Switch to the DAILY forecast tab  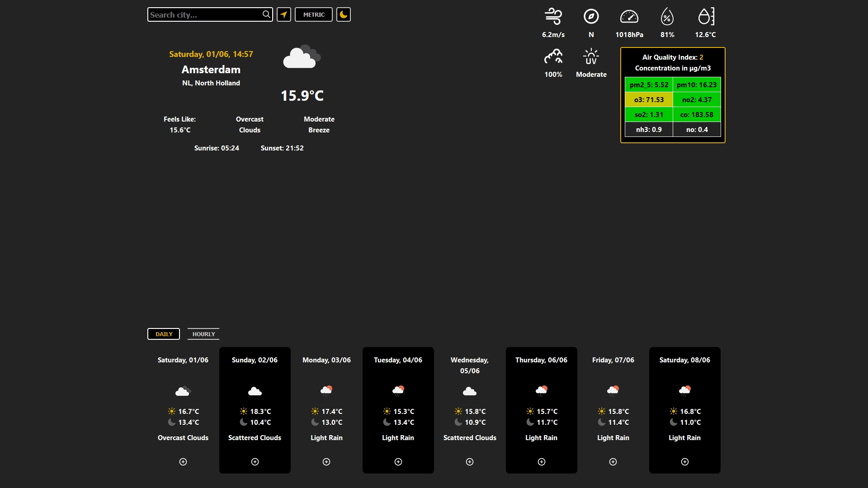click(x=164, y=334)
